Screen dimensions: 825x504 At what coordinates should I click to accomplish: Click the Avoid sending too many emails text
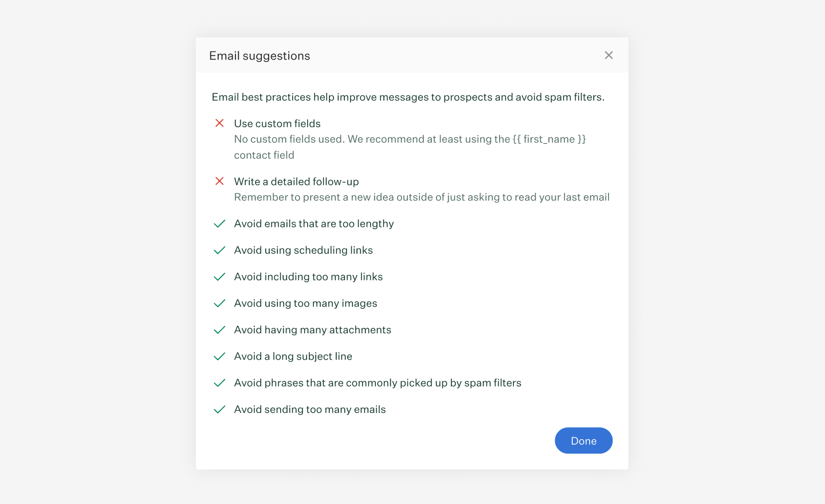coord(309,409)
